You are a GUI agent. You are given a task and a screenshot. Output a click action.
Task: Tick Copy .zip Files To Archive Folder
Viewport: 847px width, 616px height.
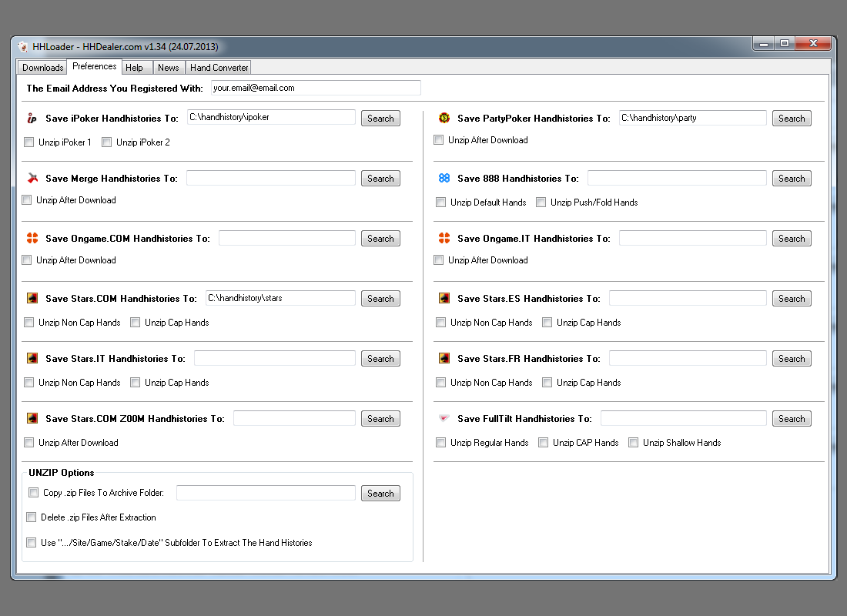point(34,493)
